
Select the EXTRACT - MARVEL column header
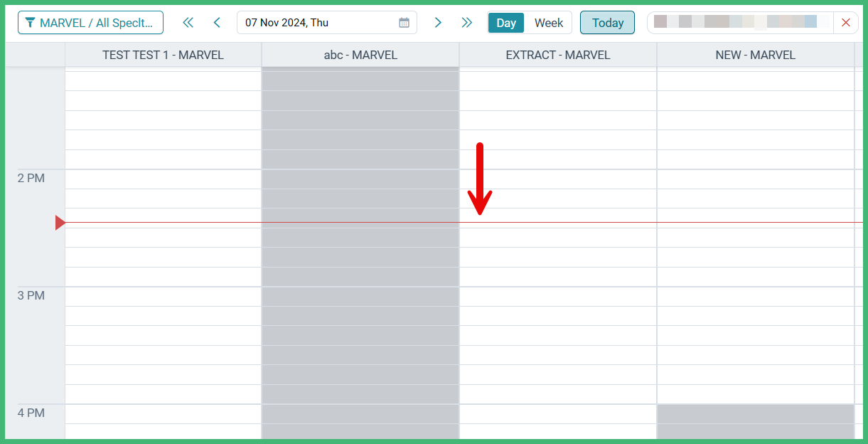(x=557, y=55)
